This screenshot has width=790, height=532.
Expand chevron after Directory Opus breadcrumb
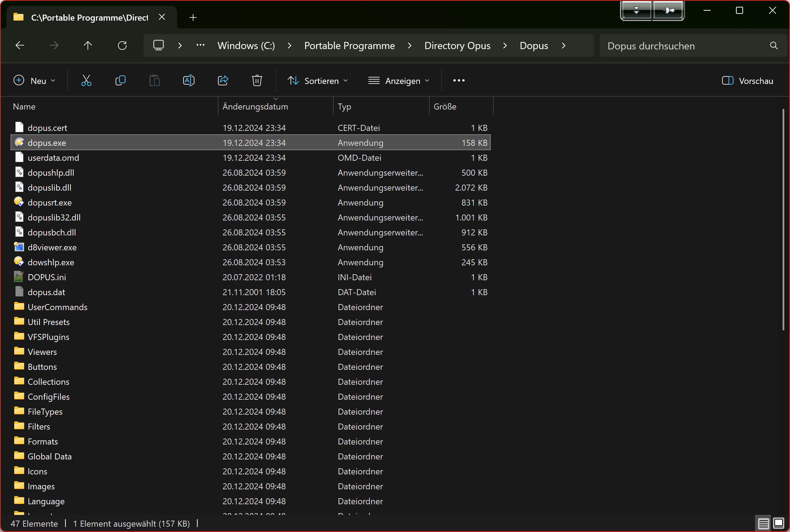point(505,46)
